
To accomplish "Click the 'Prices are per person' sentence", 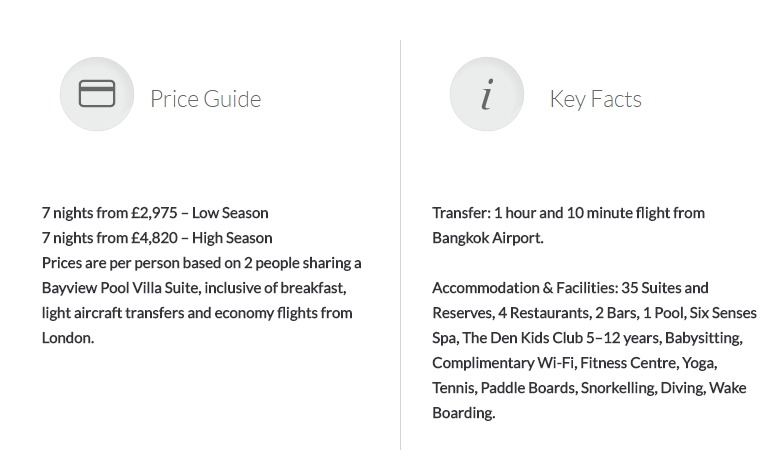I will [x=202, y=263].
